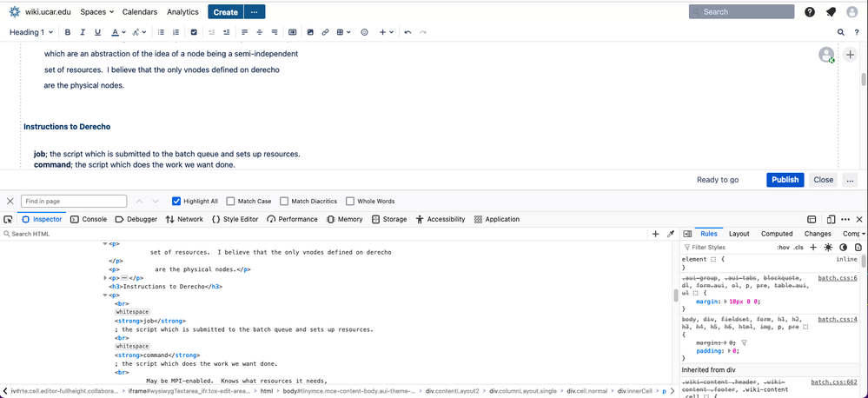Open the table dropdown
The width and height of the screenshot is (868, 398).
pyautogui.click(x=344, y=32)
